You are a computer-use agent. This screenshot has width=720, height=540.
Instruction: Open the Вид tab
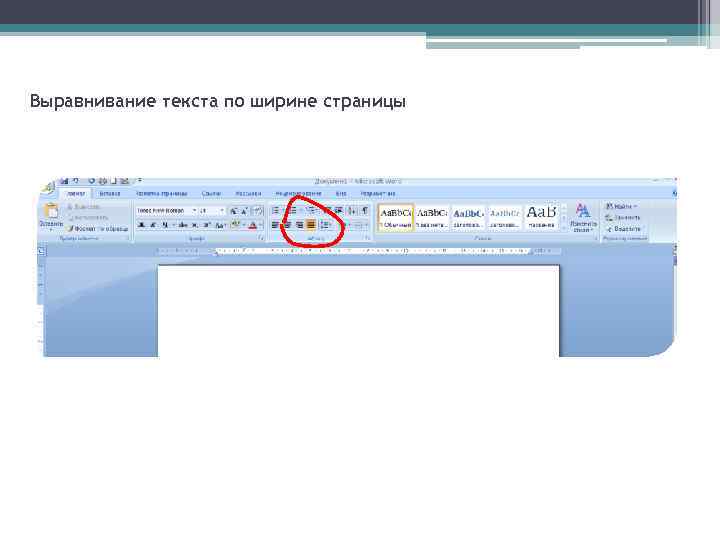[341, 194]
